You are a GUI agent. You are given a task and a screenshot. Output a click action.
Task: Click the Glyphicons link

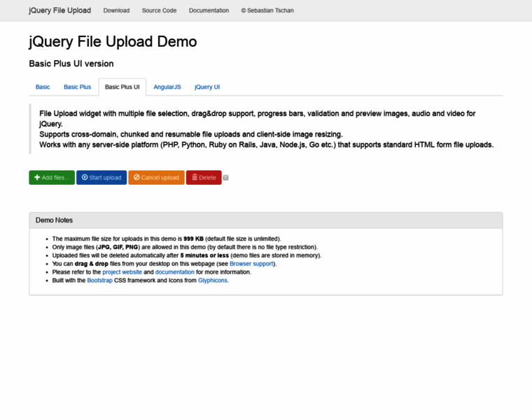click(213, 280)
